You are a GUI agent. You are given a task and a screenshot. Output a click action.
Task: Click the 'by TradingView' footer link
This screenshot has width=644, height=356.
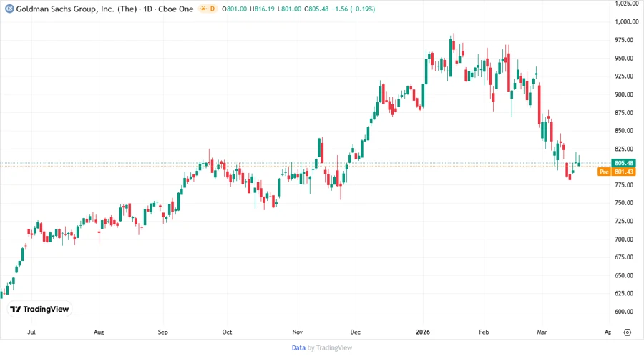[x=330, y=348]
